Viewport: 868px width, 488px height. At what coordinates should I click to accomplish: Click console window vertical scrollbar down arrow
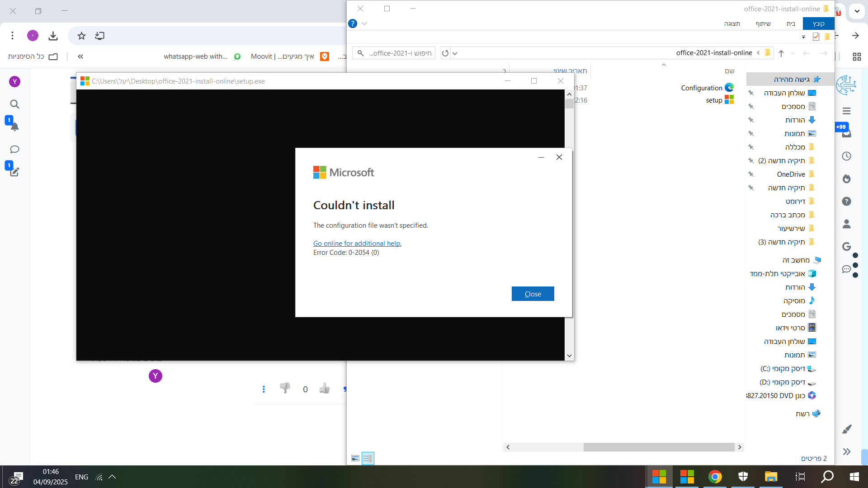click(569, 356)
